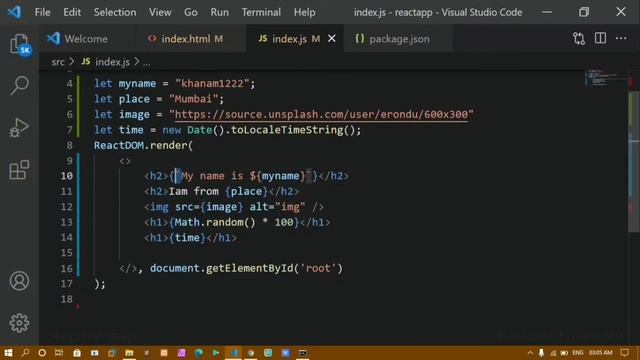Image resolution: width=640 pixels, height=360 pixels.
Task: Click the src breadcrumb segment
Action: [x=58, y=62]
